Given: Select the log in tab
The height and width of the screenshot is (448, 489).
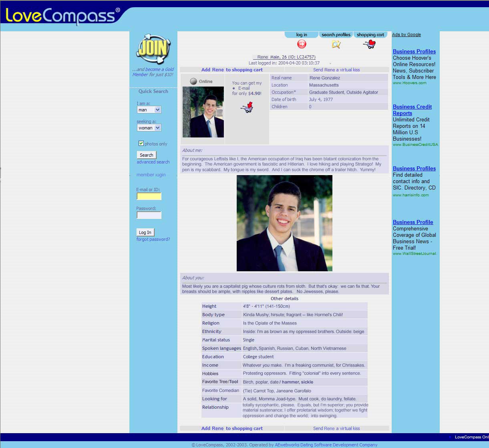Looking at the screenshot, I should point(302,35).
